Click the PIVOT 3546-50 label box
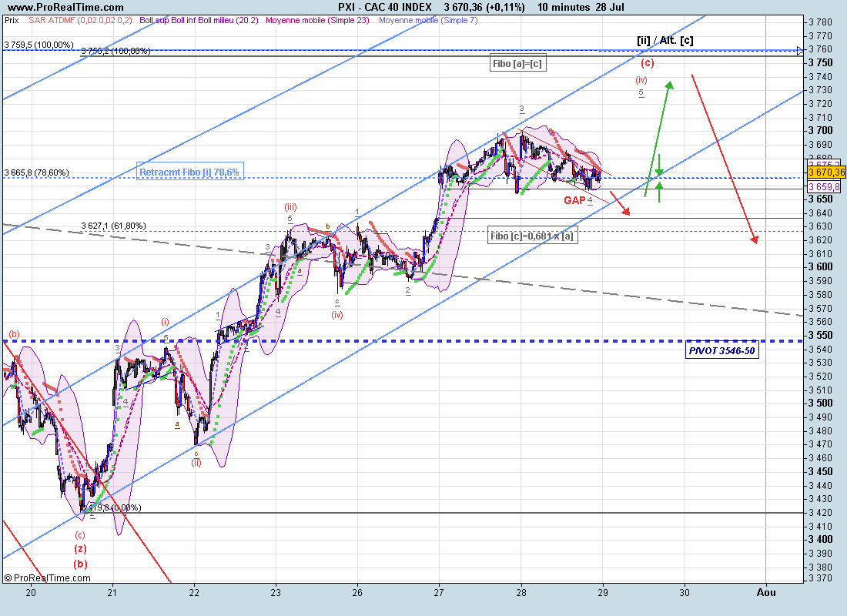Screen dimensions: 847x616 [721, 350]
